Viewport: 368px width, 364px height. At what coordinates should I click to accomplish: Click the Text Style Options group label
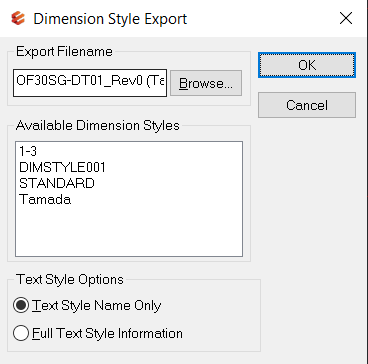(x=70, y=279)
